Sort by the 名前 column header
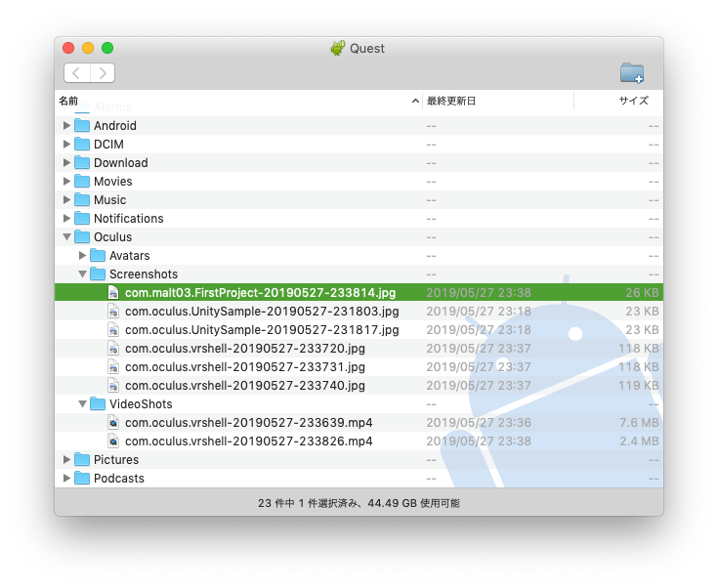This screenshot has height=588, width=718. (x=68, y=101)
